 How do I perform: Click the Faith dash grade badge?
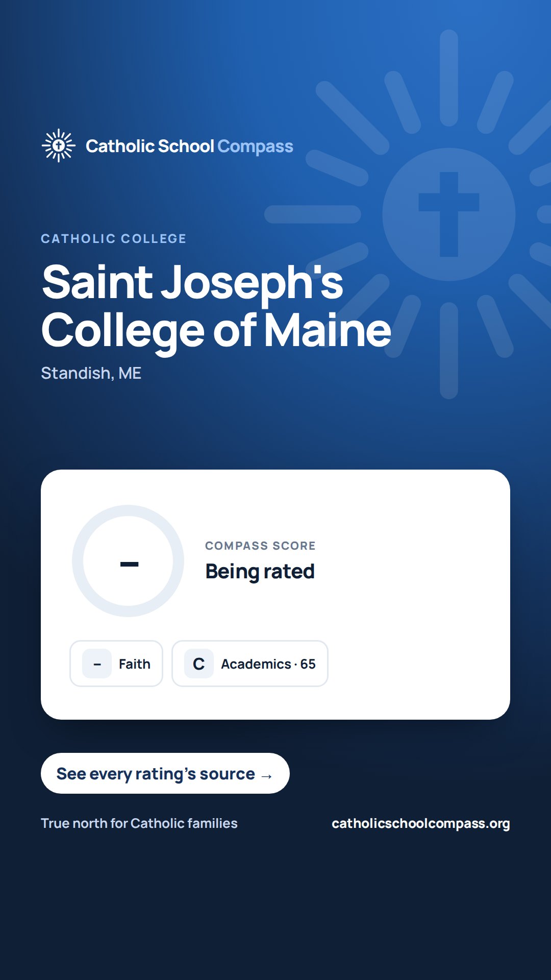click(97, 664)
